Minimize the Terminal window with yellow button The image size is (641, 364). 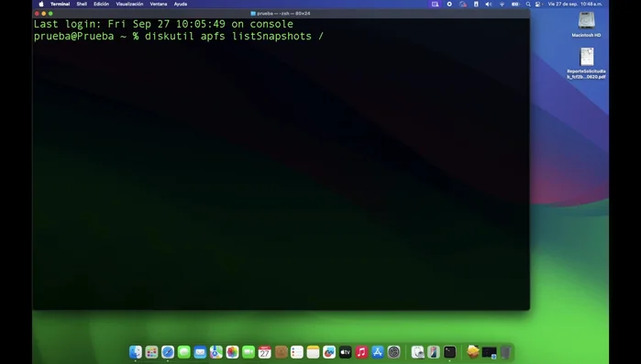pos(44,14)
